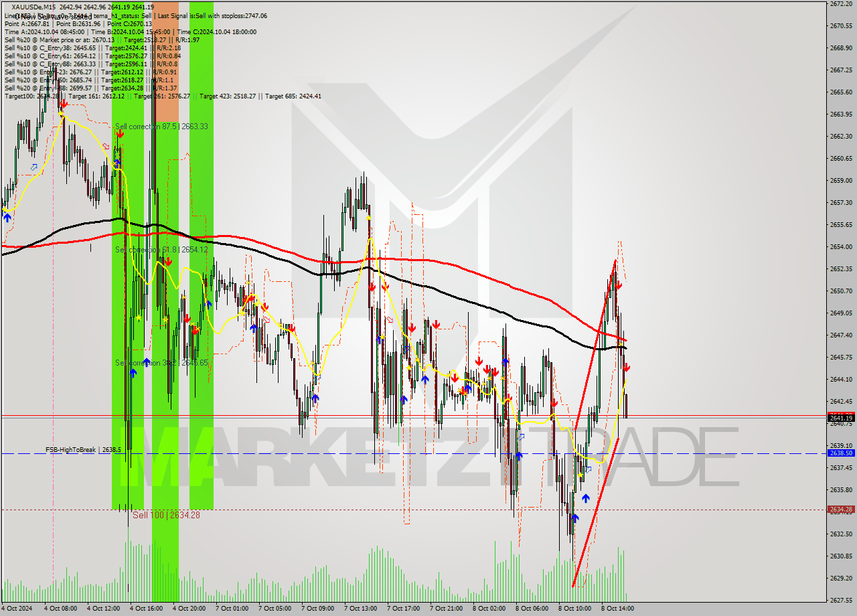
Task: Click the 2650.70 price axis label
Action: pos(841,291)
